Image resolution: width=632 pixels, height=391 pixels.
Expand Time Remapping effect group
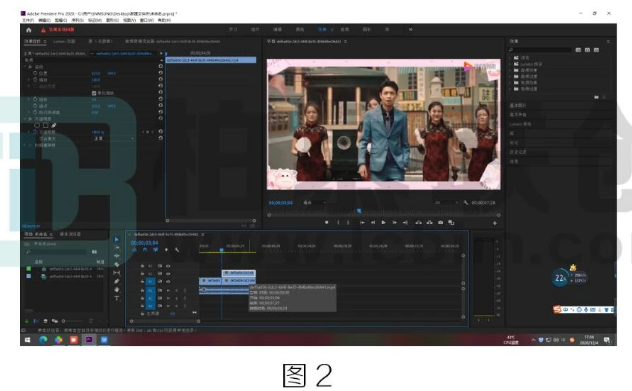[25, 145]
